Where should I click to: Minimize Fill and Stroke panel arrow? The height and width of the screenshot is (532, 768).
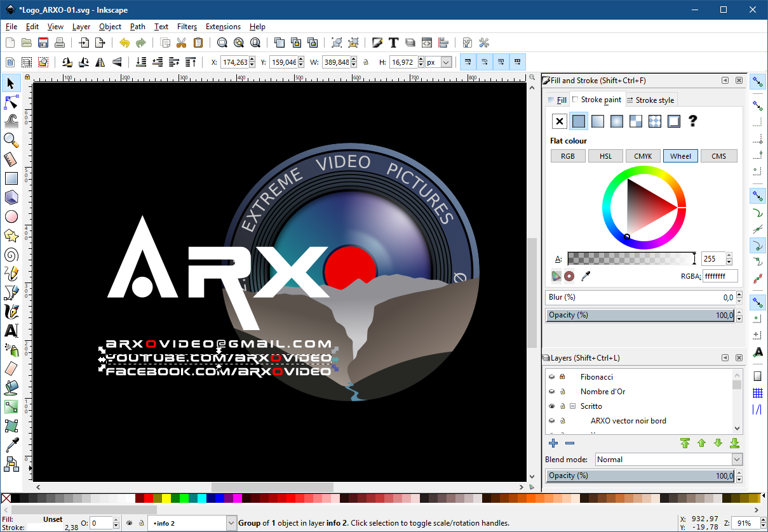click(x=725, y=81)
